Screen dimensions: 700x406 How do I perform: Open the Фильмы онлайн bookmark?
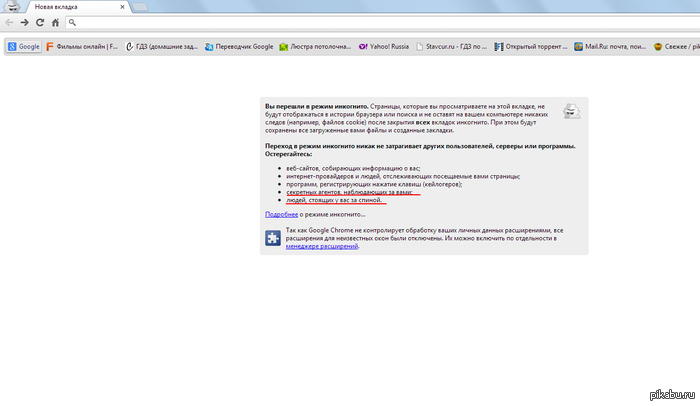(80, 46)
